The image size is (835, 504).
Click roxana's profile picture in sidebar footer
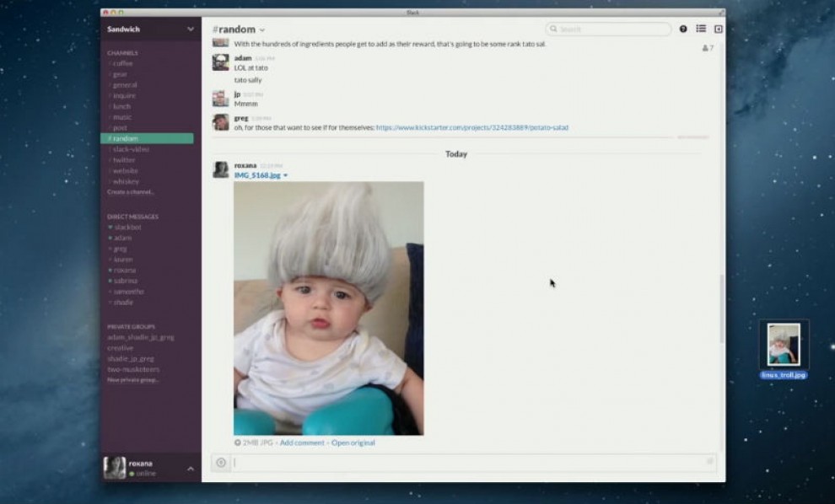point(115,468)
